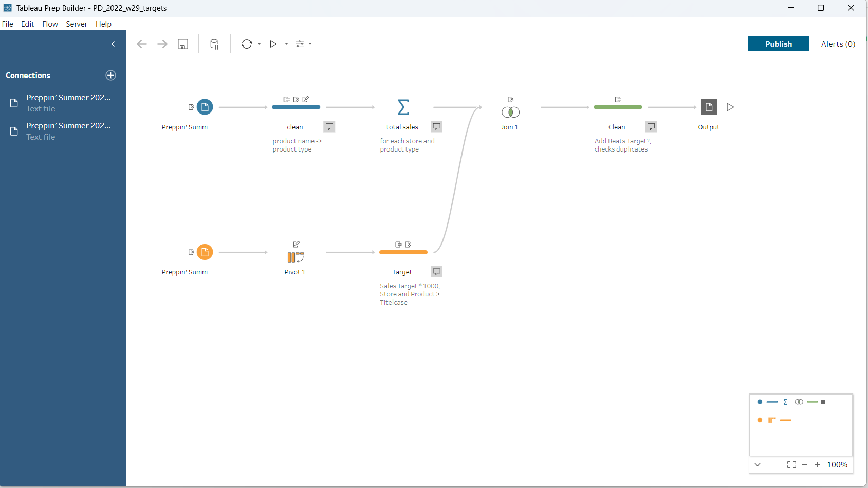The height and width of the screenshot is (488, 868).
Task: Select the blue input step icon
Action: (205, 107)
